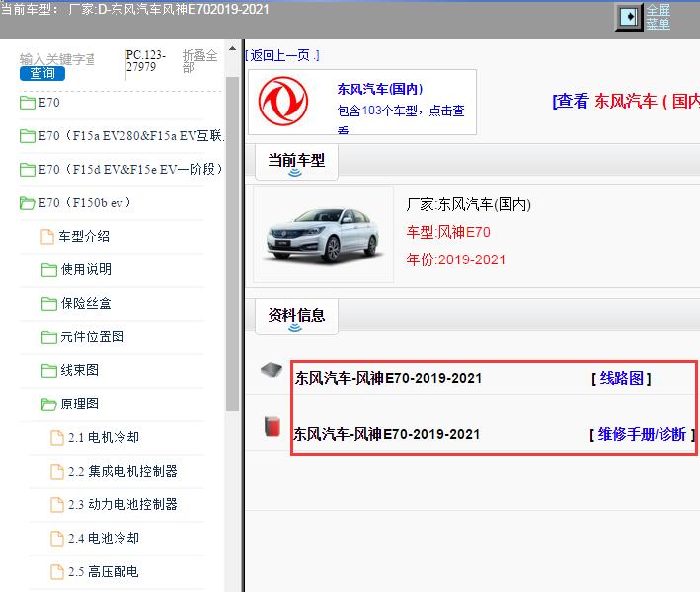700x592 pixels.
Task: Expand the 保险丝盒 folder icon
Action: (x=48, y=303)
